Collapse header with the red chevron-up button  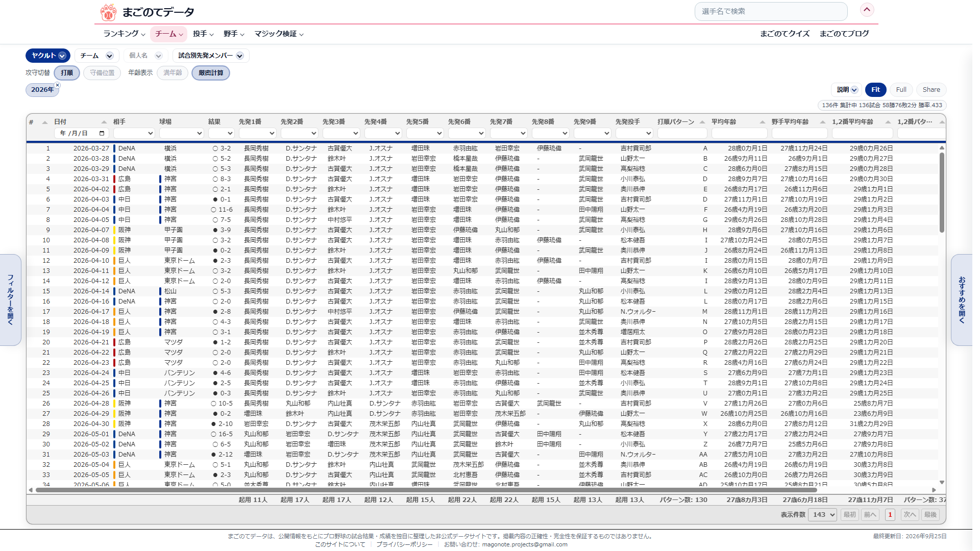pos(867,10)
